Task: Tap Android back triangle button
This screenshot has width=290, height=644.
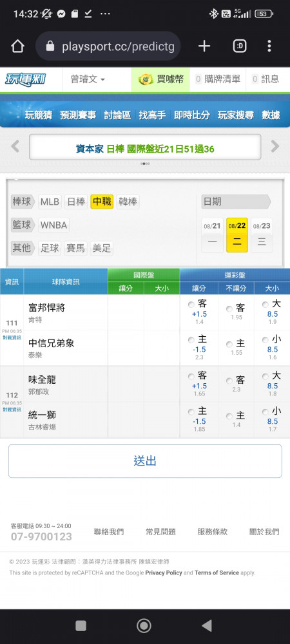Action: pyautogui.click(x=207, y=625)
